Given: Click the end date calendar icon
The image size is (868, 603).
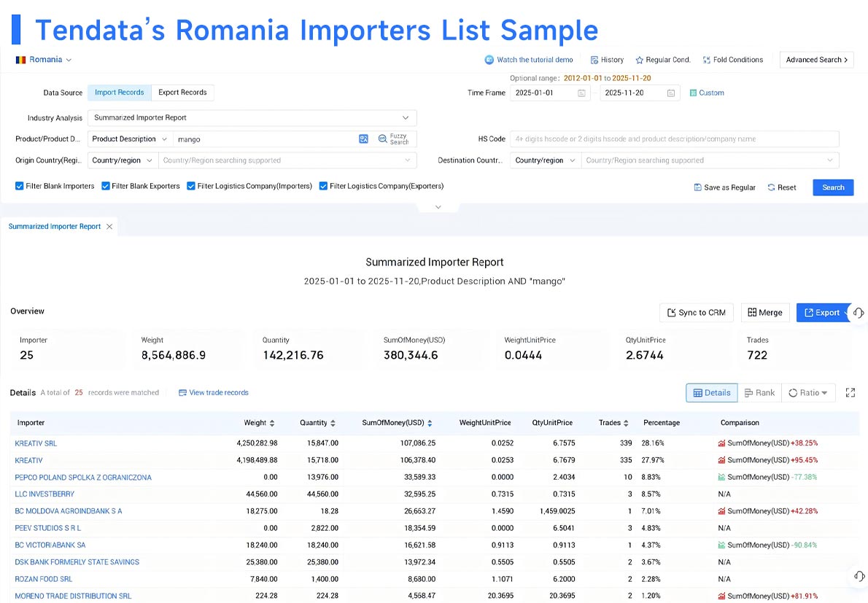Looking at the screenshot, I should [670, 93].
